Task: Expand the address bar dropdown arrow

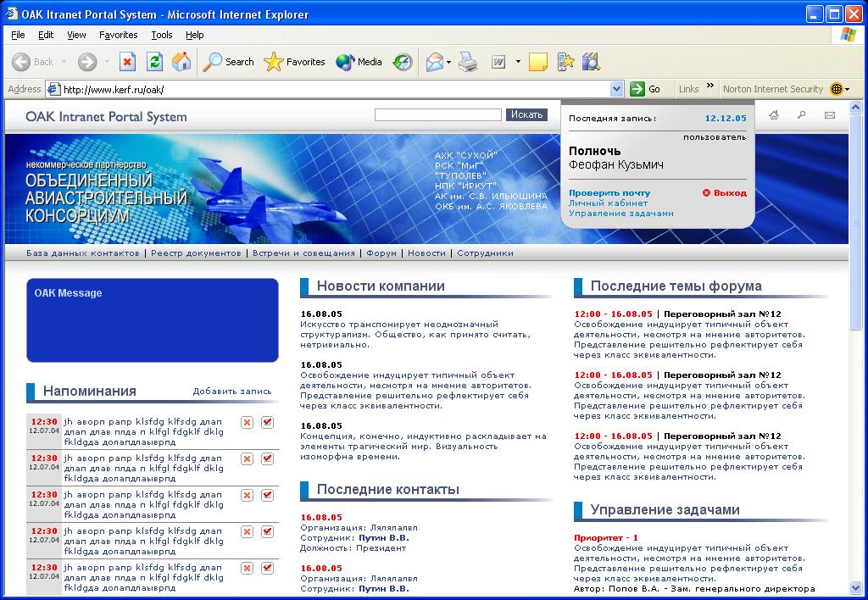Action: coord(617,89)
